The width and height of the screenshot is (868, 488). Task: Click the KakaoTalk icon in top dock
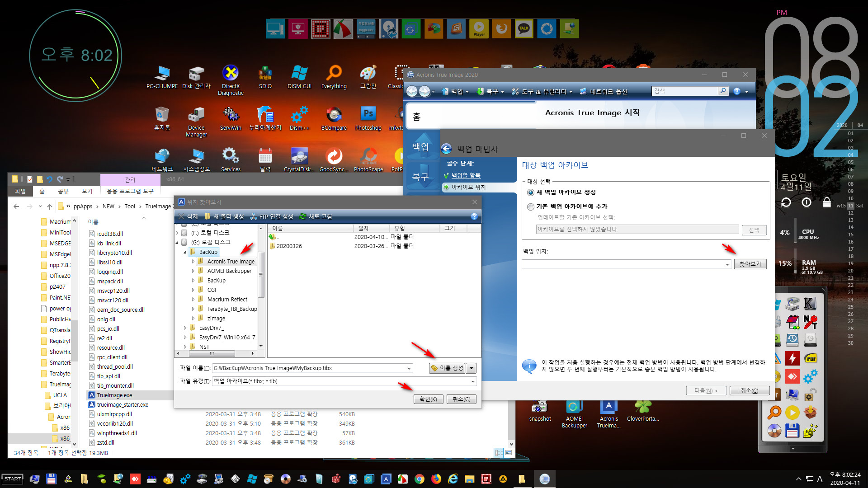click(x=524, y=28)
